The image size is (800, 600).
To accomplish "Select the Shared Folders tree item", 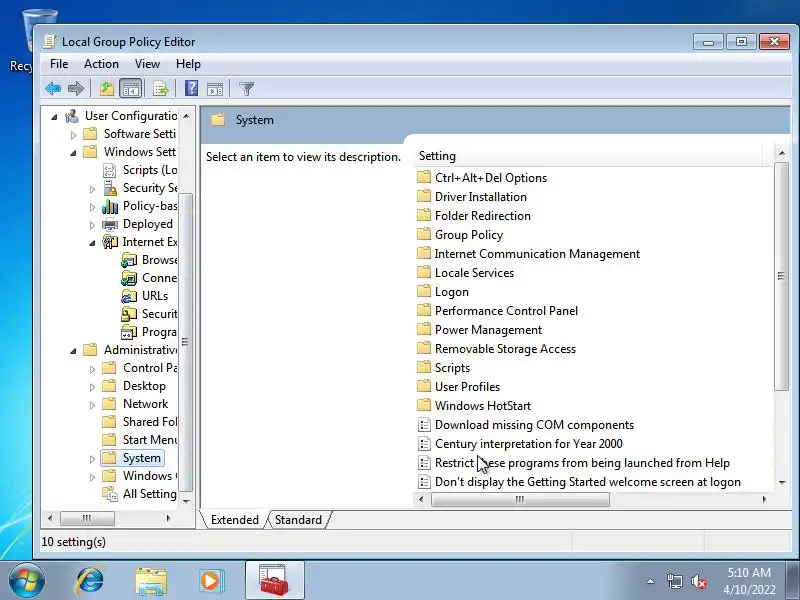I will (x=139, y=422).
